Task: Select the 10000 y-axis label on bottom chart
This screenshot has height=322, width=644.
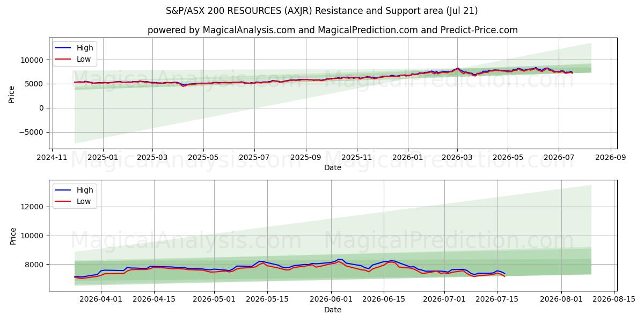Action: point(33,236)
